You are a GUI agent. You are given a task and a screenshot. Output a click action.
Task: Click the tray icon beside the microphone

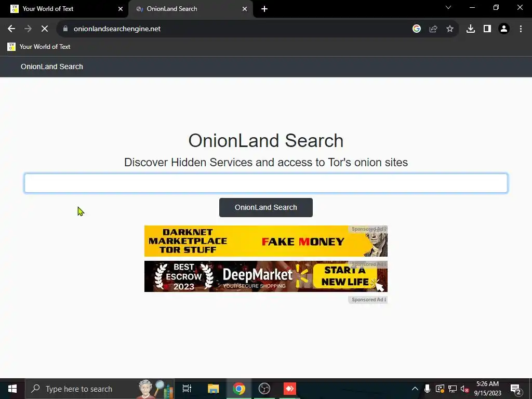[x=440, y=389]
